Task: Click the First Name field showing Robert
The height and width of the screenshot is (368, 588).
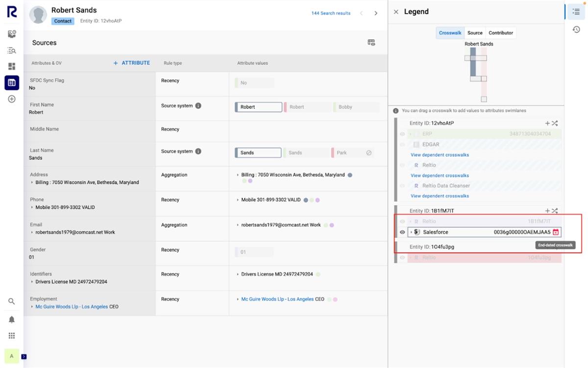Action: (258, 106)
